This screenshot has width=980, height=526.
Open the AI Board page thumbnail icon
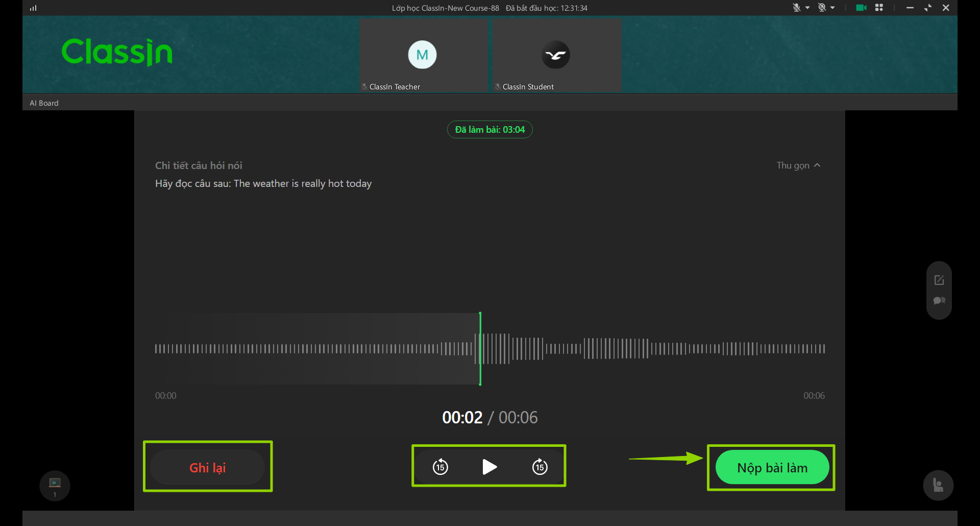[x=55, y=486]
